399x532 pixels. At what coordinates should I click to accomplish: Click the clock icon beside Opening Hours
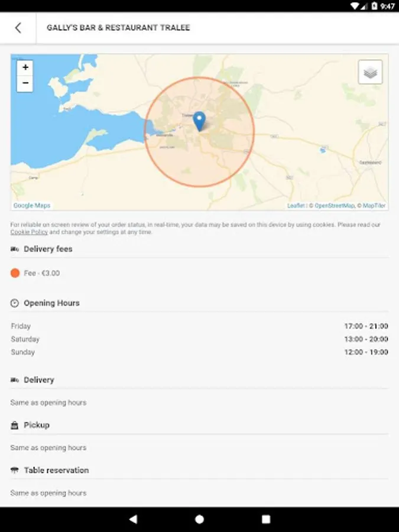click(15, 303)
